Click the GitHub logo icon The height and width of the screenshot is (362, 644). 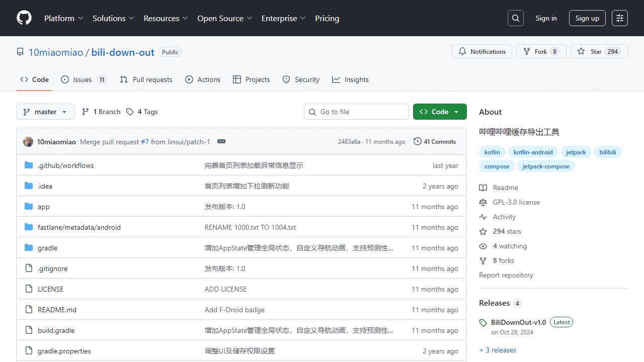coord(24,18)
